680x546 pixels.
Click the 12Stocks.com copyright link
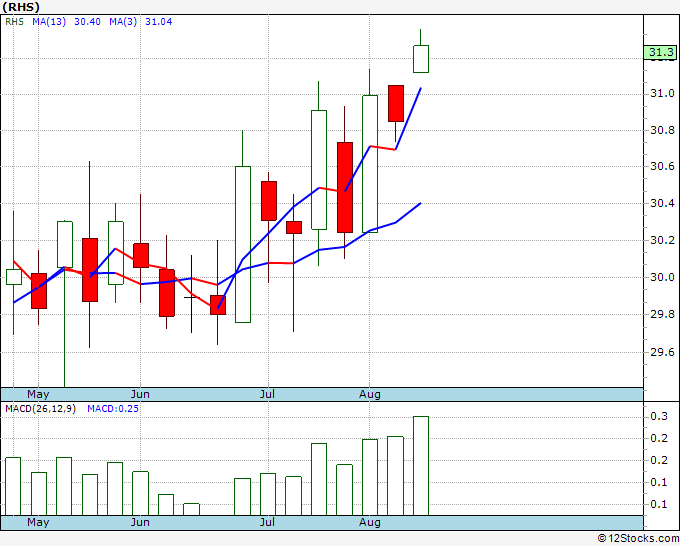click(x=638, y=539)
